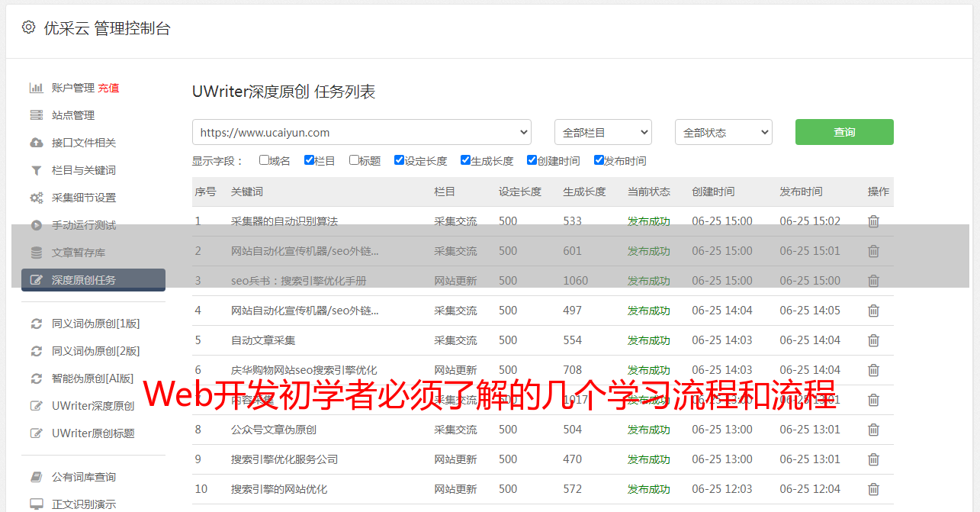Image resolution: width=980 pixels, height=512 pixels.
Task: Open the site URL dropdown ucaiyun.com
Action: (361, 132)
